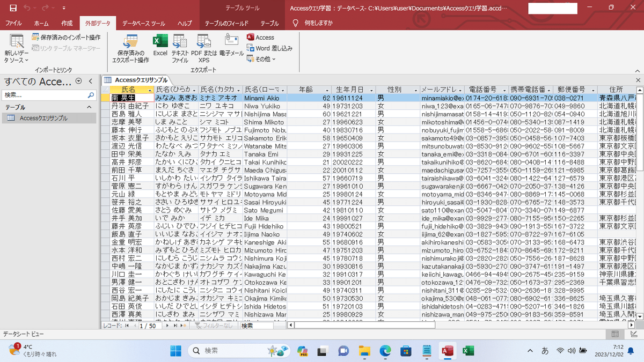This screenshot has width=644, height=362.
Task: Select Accessクエリサンプル table in navigation pane
Action: click(x=48, y=118)
